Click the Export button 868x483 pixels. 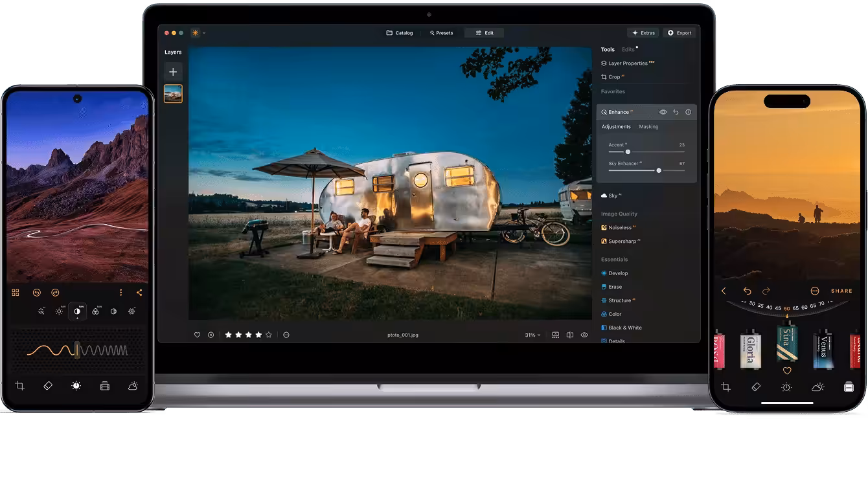680,32
